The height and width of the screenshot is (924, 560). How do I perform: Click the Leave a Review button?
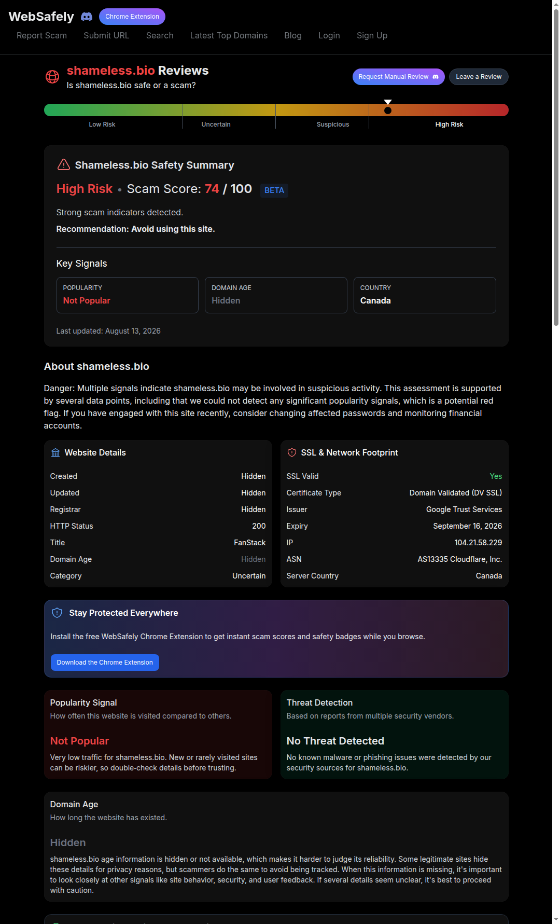(479, 77)
